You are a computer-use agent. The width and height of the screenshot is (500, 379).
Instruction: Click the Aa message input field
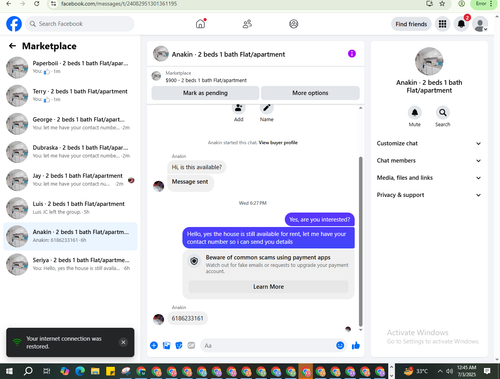click(267, 346)
